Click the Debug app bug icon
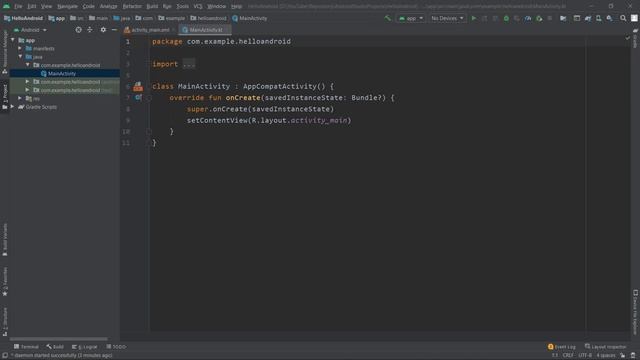This screenshot has width=640, height=360. (506, 18)
